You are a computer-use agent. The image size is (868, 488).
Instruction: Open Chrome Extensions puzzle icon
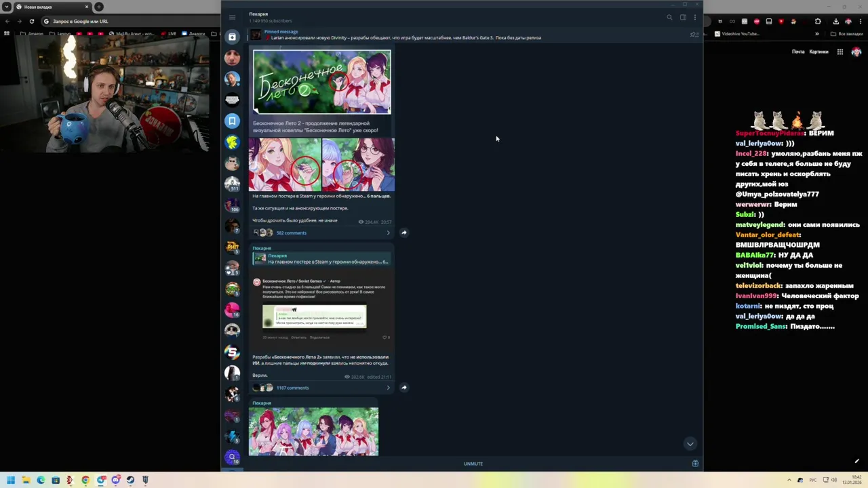[817, 22]
